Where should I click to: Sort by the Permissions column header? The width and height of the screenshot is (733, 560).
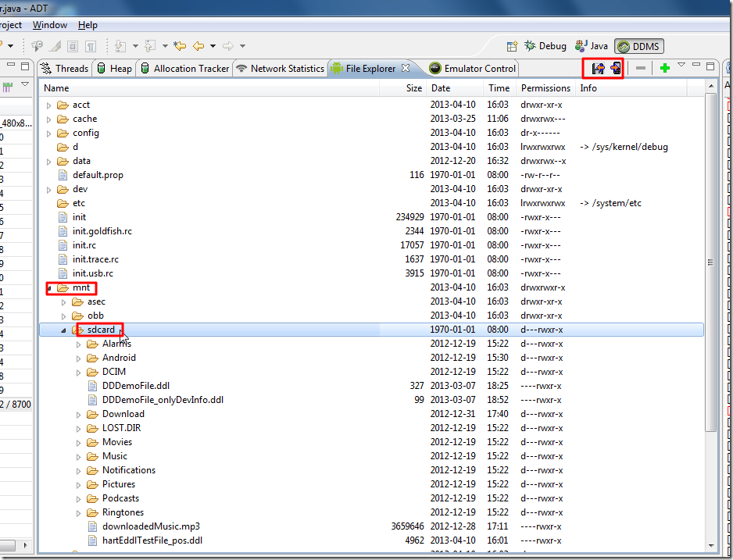[546, 87]
